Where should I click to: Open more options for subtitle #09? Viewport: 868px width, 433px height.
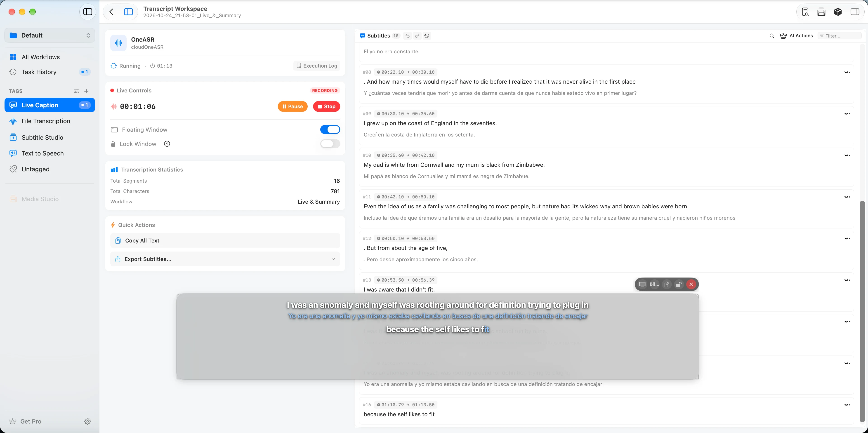(847, 114)
